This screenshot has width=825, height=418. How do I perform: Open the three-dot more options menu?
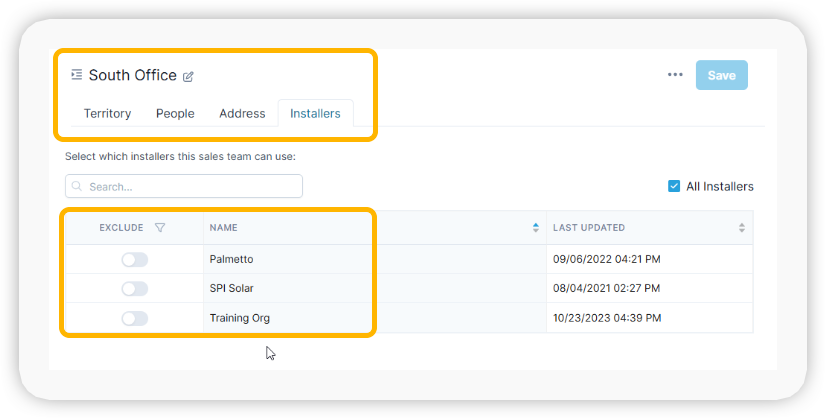(x=675, y=75)
